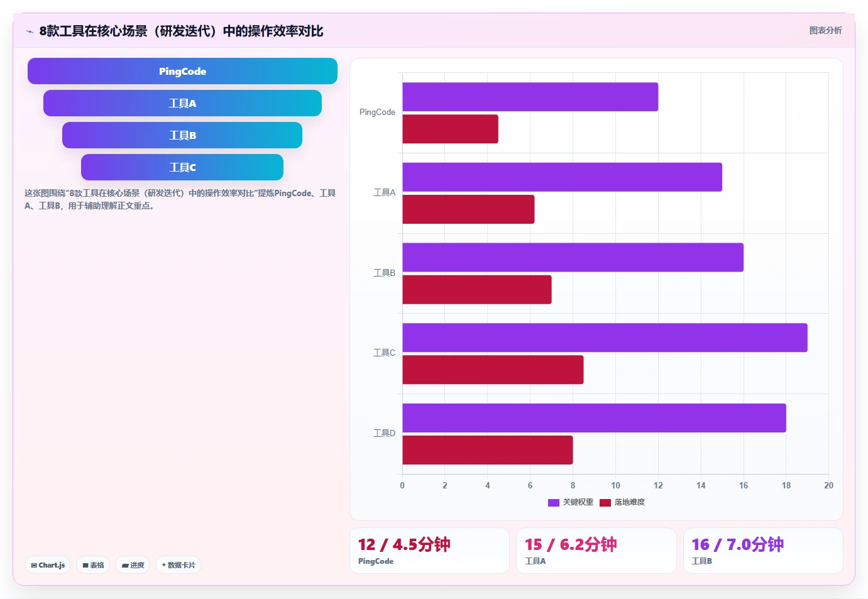Click the red 工具D bar
Viewport: 868px width, 599px height.
[488, 450]
